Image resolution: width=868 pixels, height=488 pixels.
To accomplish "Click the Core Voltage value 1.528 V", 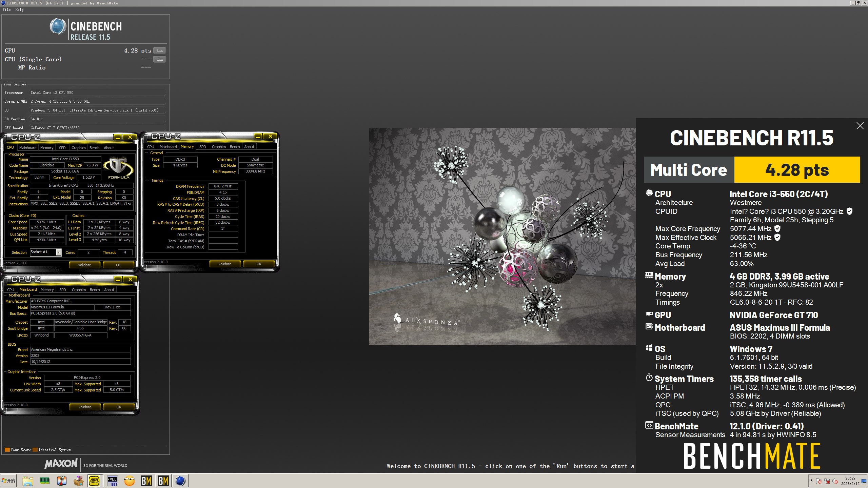I will [x=88, y=177].
